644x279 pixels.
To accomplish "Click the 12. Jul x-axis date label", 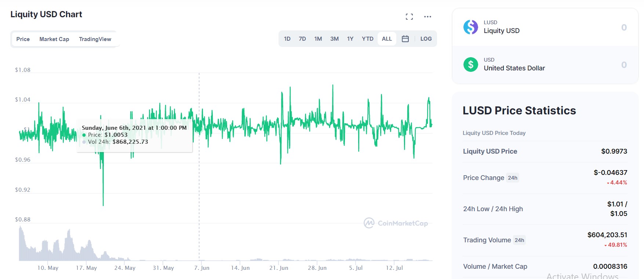I will pyautogui.click(x=394, y=268).
